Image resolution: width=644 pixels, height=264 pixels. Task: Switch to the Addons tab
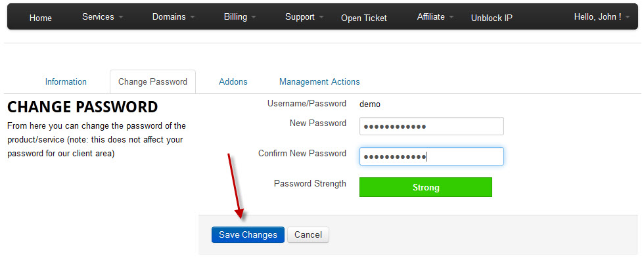tap(233, 82)
